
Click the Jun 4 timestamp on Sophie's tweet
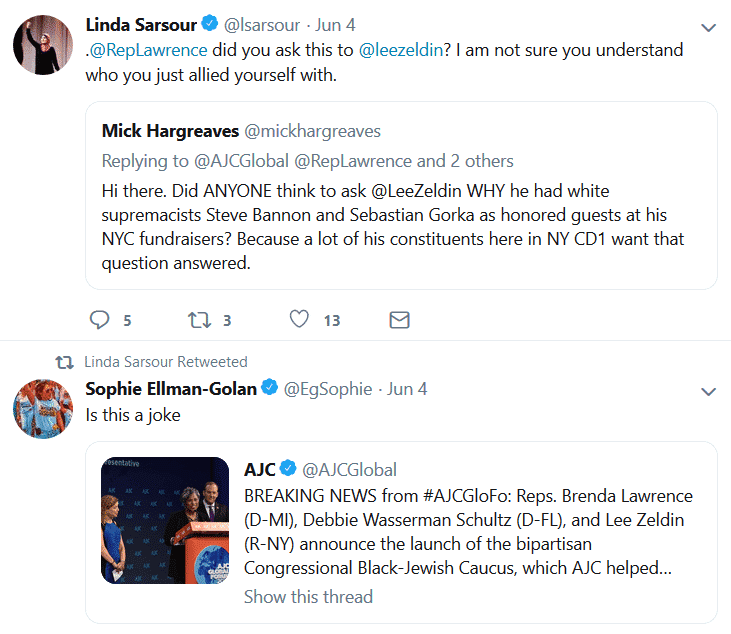click(406, 388)
